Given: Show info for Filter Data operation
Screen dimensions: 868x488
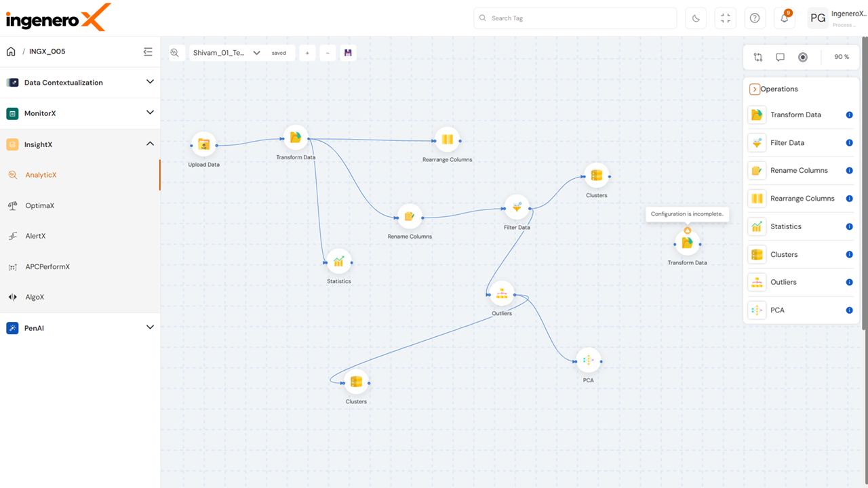Looking at the screenshot, I should [850, 143].
